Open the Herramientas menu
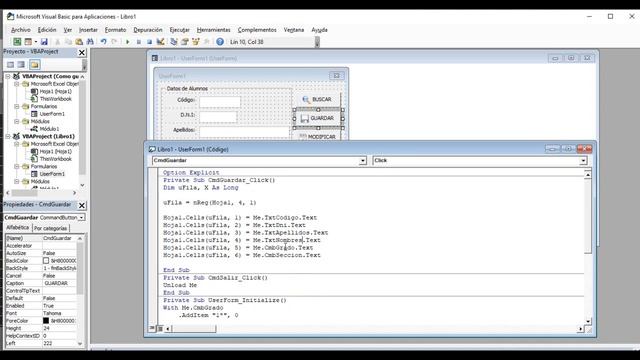 pyautogui.click(x=213, y=30)
